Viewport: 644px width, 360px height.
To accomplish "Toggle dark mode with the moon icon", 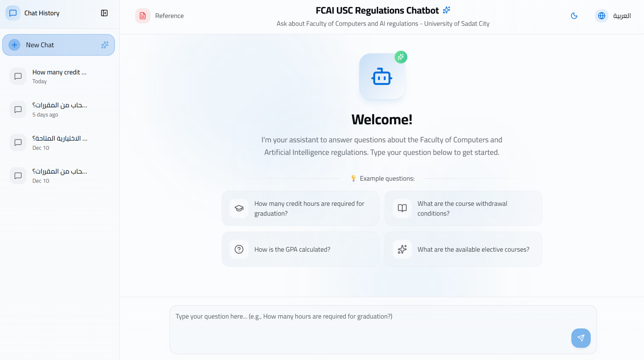I will (574, 16).
